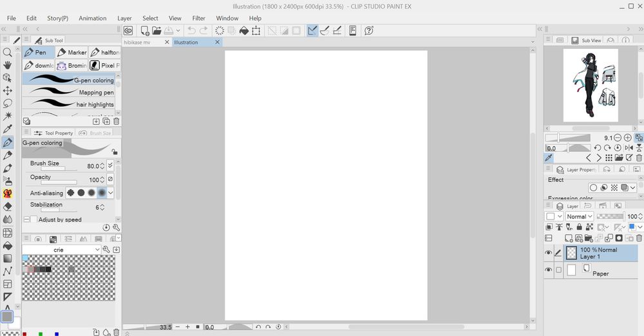
Task: Select the Mapping pen sub tool
Action: [70, 92]
